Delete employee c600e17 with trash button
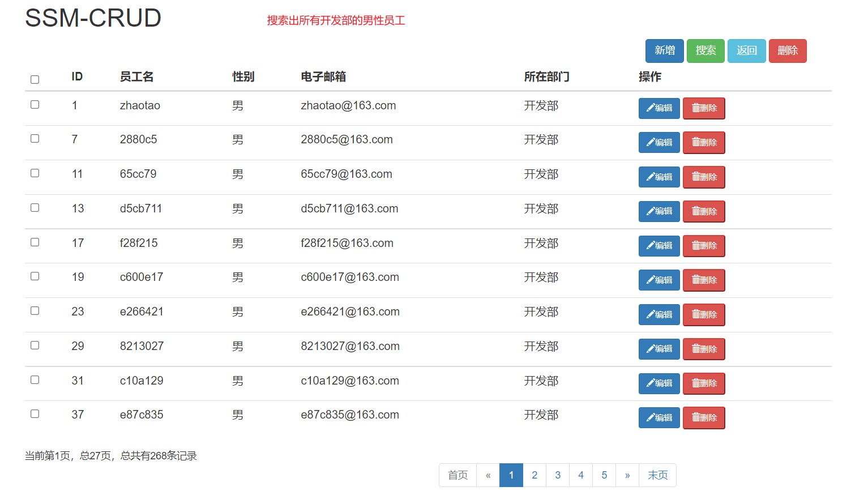 [704, 280]
